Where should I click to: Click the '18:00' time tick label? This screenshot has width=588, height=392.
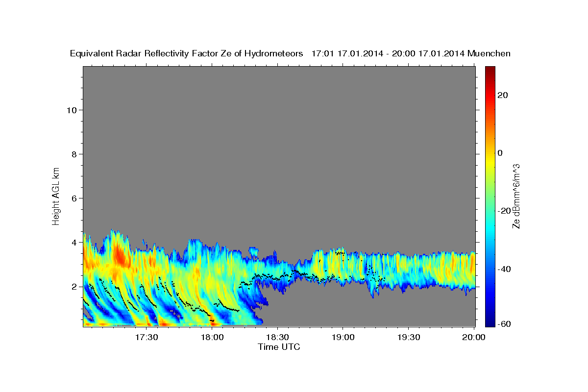coord(212,338)
